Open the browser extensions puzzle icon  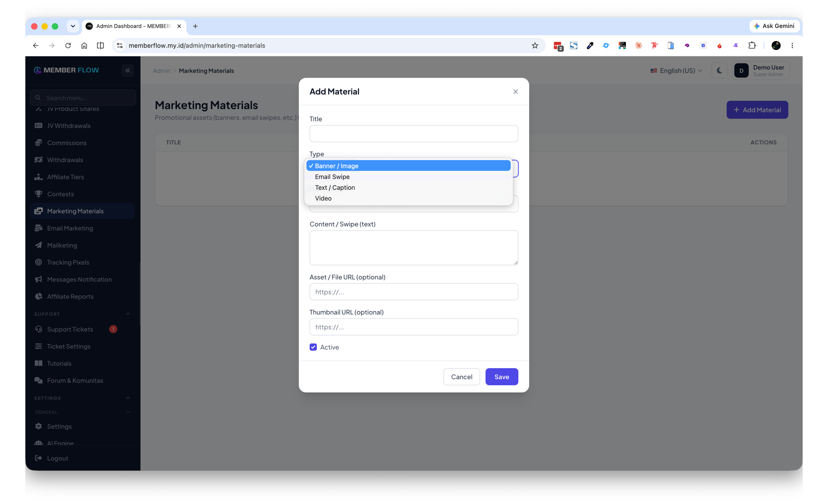point(751,45)
